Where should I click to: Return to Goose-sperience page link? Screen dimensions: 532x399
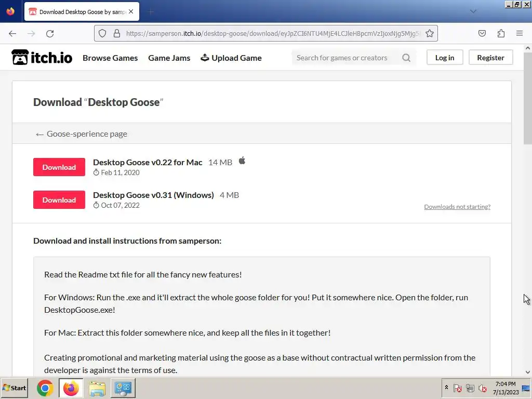click(82, 134)
